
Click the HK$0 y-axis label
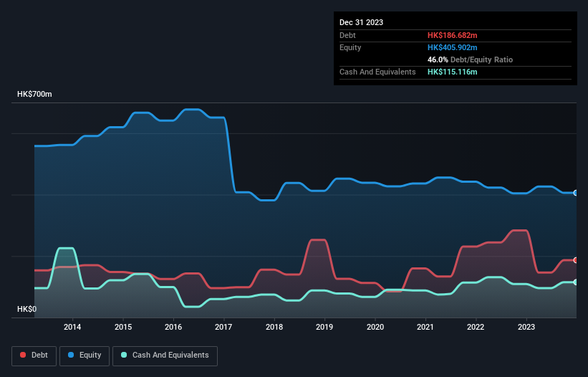pyautogui.click(x=27, y=309)
